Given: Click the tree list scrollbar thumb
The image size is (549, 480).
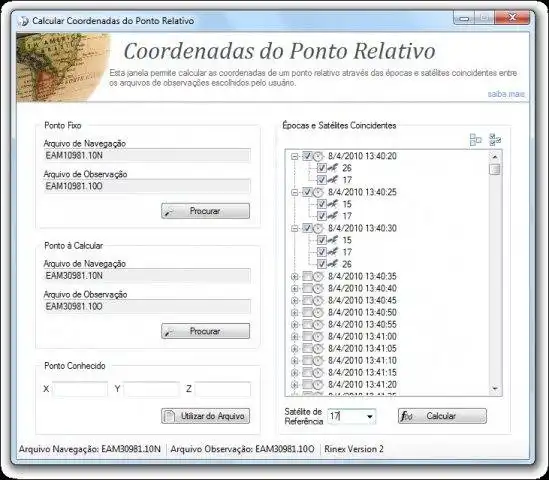Looking at the screenshot, I should tap(495, 170).
